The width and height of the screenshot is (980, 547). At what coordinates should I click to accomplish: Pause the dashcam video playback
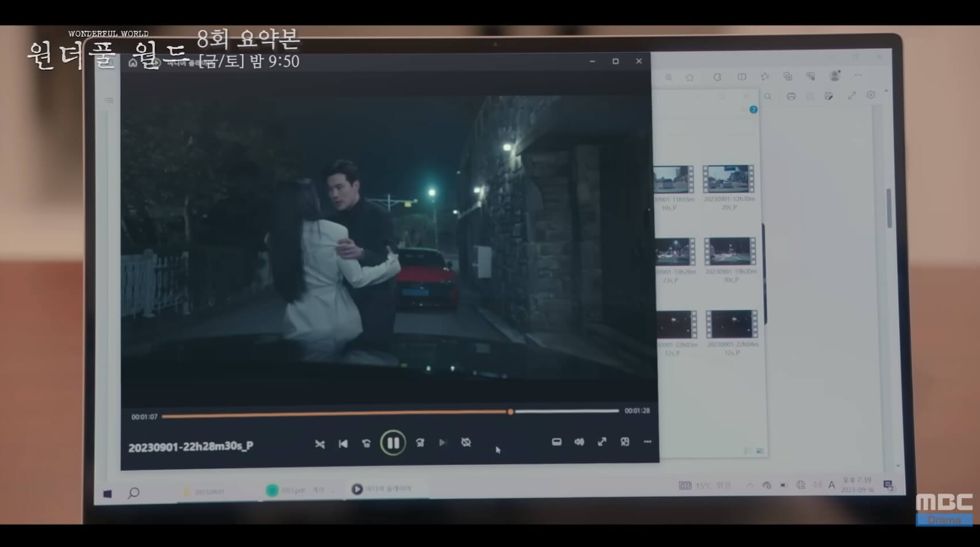pyautogui.click(x=393, y=443)
